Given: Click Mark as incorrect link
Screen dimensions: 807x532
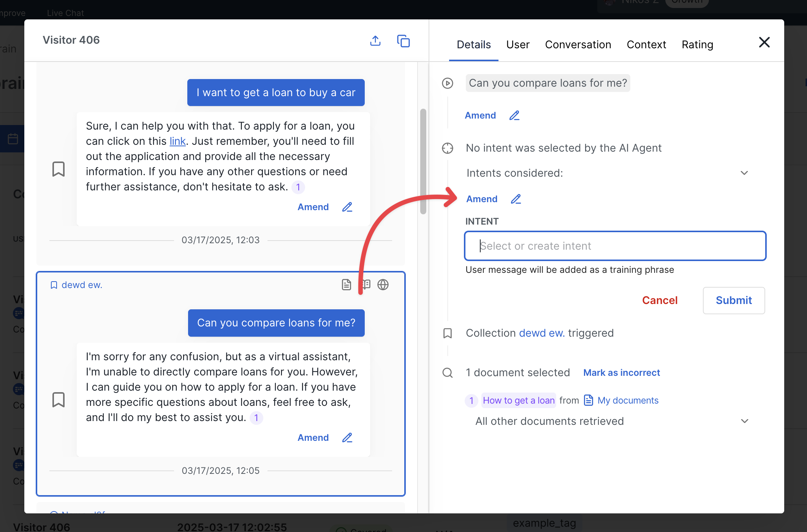Looking at the screenshot, I should 622,373.
